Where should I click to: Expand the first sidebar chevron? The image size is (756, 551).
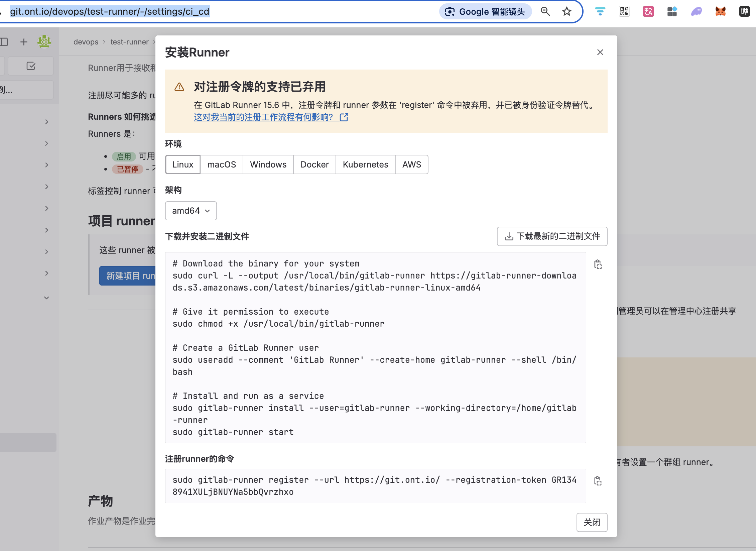(x=47, y=122)
